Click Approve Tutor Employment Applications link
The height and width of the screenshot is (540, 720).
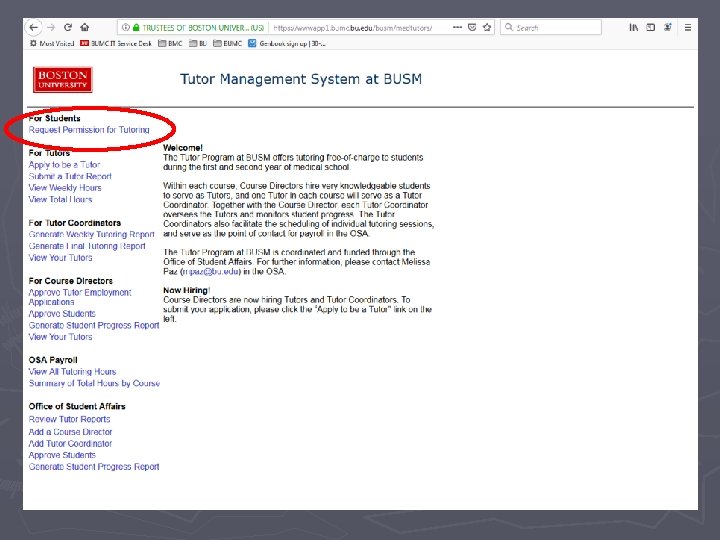click(80, 297)
